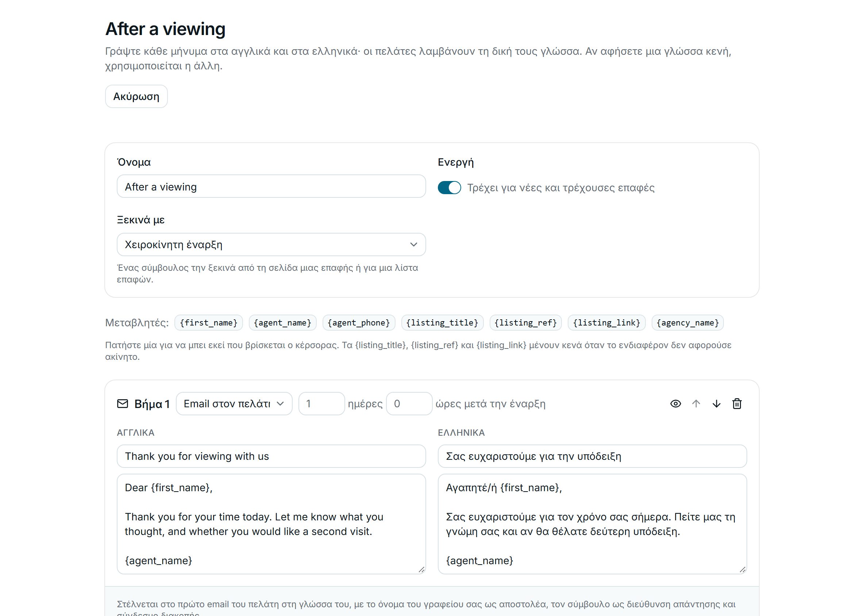864x616 pixels.
Task: Move step 1 down with arrow icon
Action: (717, 404)
